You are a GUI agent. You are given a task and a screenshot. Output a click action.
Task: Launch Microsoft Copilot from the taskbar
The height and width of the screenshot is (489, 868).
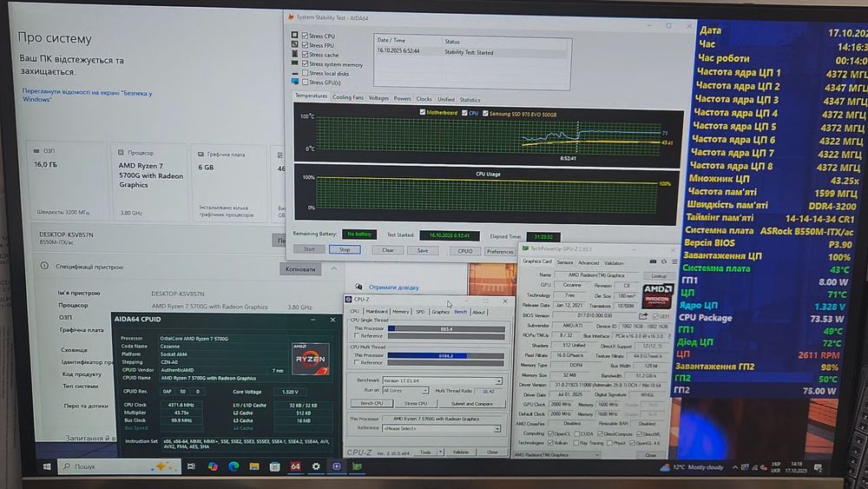point(213,466)
